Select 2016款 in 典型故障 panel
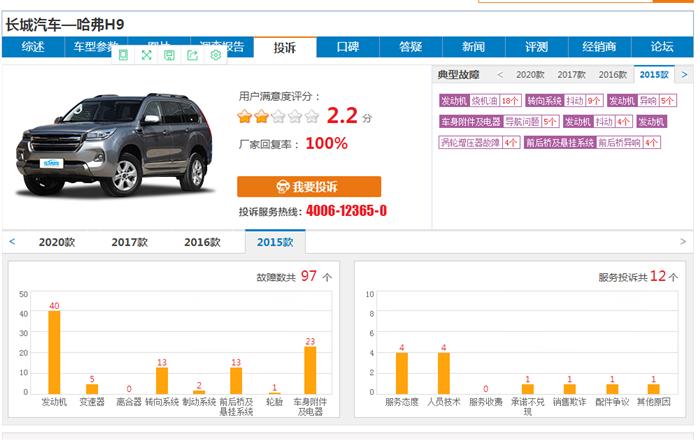 click(x=613, y=75)
